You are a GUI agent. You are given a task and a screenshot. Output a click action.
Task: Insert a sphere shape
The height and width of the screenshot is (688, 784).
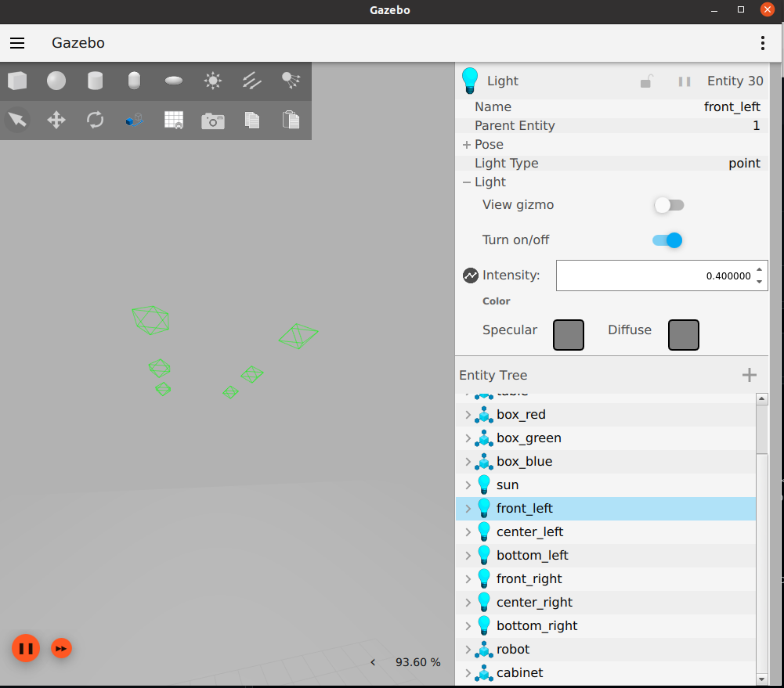point(56,81)
